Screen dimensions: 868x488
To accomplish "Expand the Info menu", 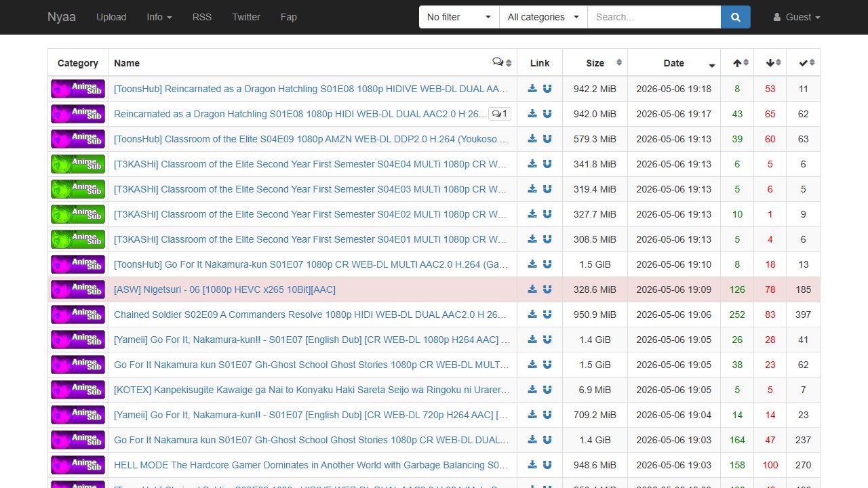I will pos(159,17).
